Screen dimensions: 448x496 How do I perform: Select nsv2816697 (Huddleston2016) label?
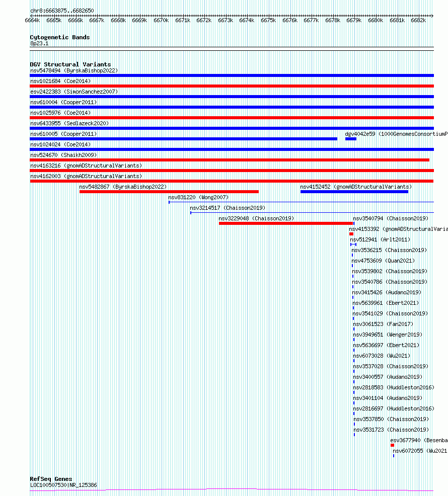click(394, 408)
